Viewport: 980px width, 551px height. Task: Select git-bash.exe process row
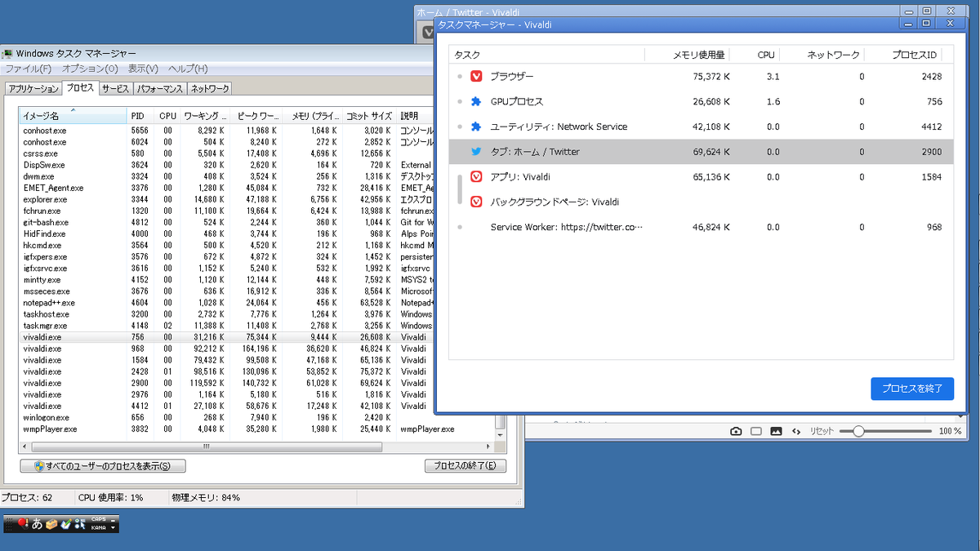(x=226, y=222)
